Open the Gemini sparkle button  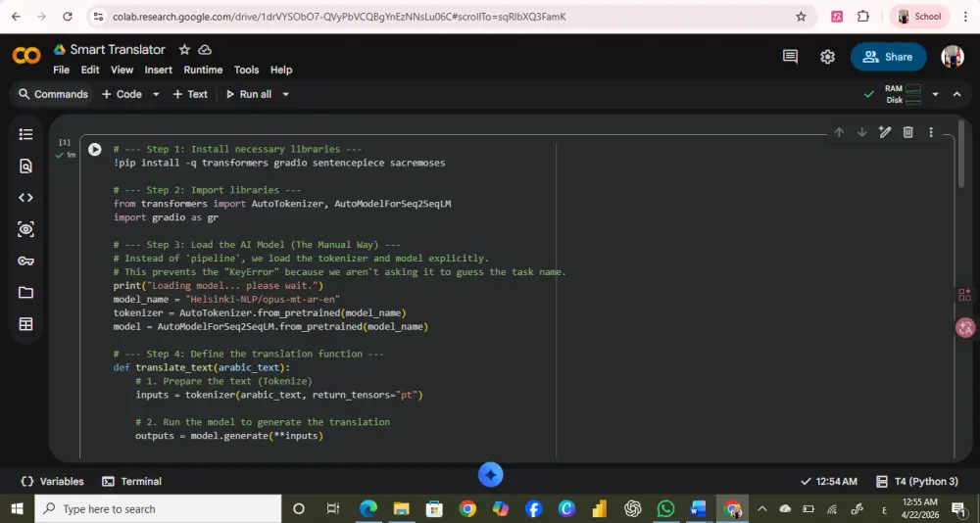pos(491,476)
